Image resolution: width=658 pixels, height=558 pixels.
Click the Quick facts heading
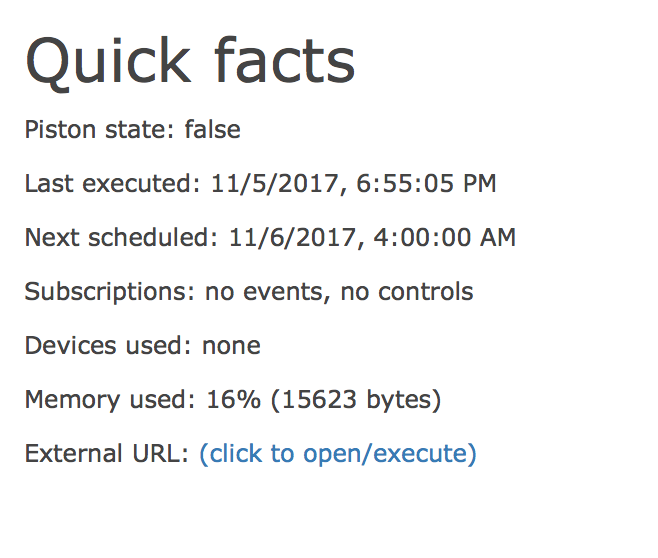(190, 62)
